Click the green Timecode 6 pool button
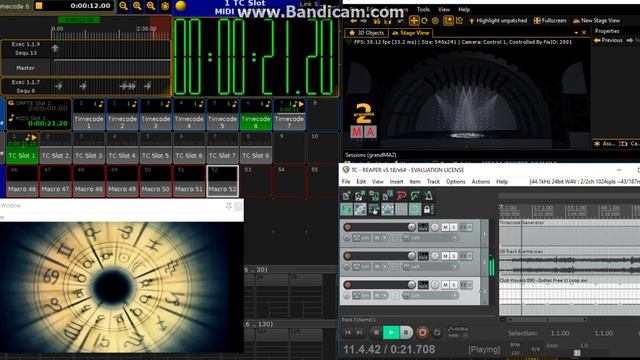The image size is (640, 360). tap(256, 115)
